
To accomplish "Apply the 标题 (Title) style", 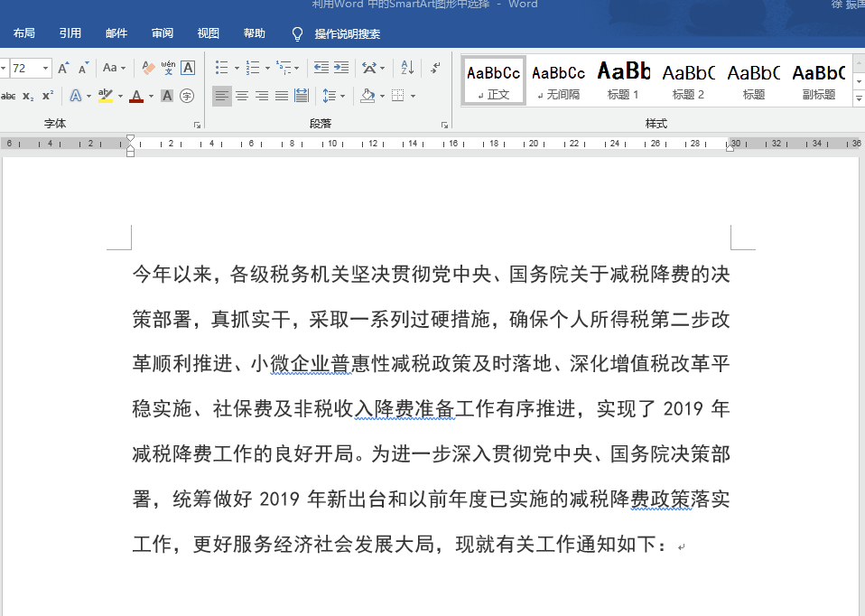I will click(x=754, y=81).
